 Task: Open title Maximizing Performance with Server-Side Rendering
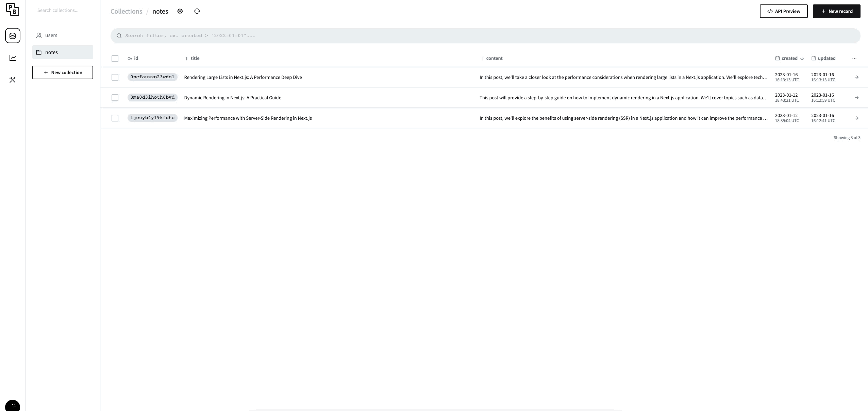coord(248,118)
